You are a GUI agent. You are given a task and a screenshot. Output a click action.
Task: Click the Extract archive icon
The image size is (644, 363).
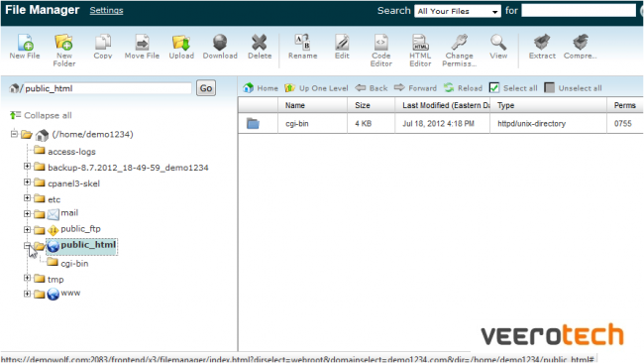pos(542,43)
